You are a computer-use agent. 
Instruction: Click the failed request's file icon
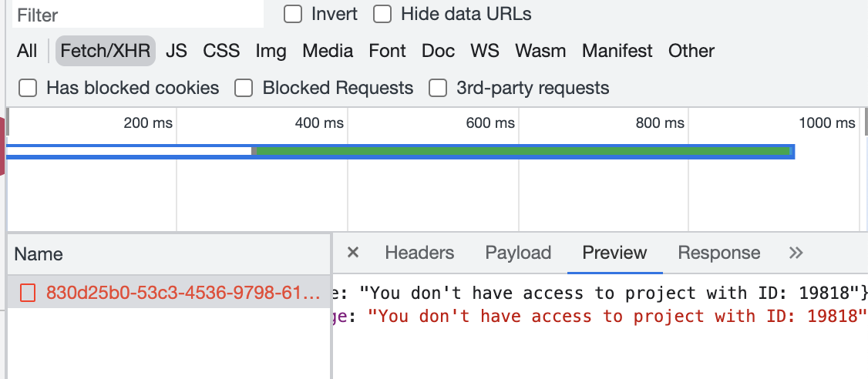(x=28, y=293)
